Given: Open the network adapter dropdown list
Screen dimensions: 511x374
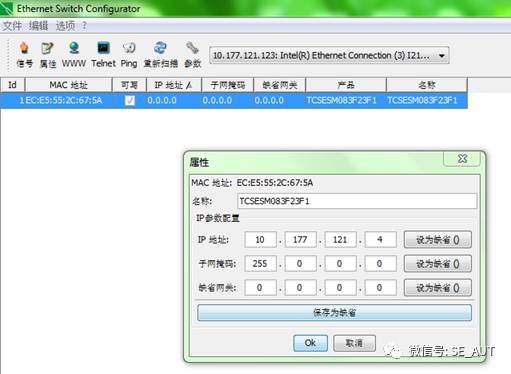Looking at the screenshot, I should pos(329,55).
